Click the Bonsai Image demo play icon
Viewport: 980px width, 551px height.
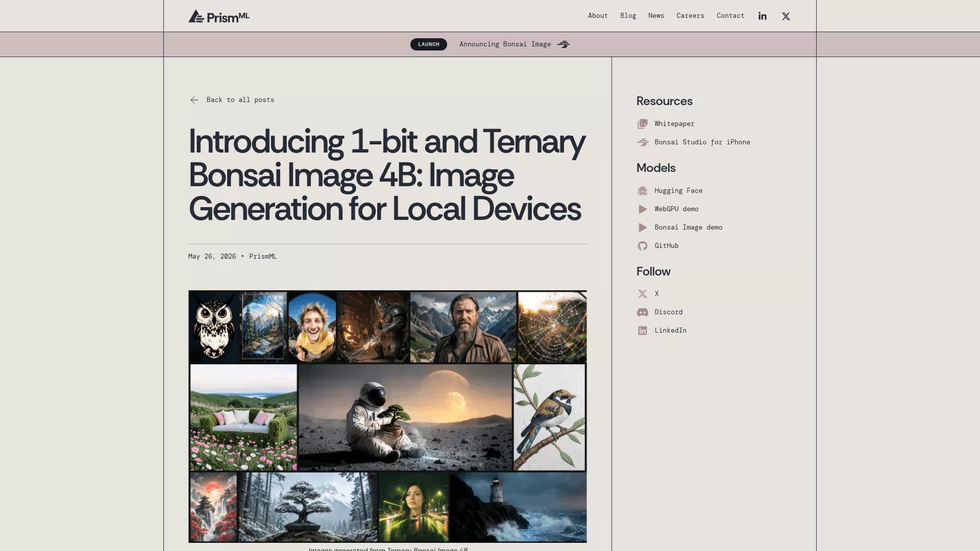click(x=643, y=228)
